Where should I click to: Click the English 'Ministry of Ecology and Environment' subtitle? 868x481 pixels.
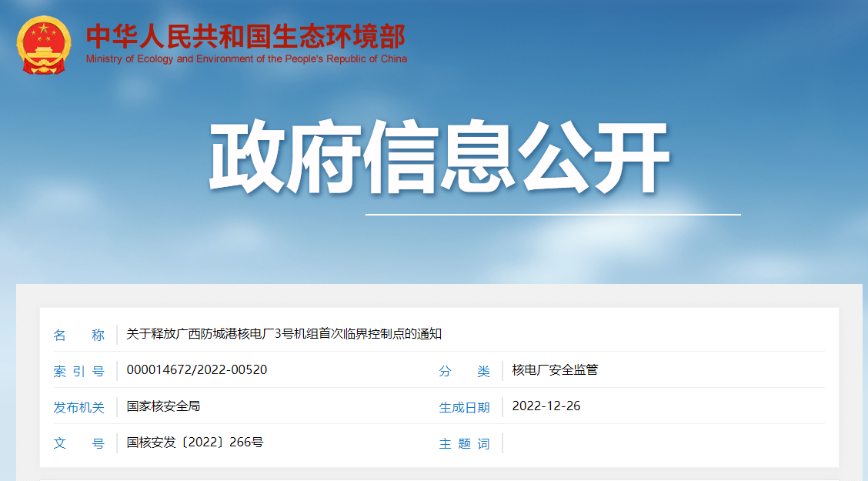click(x=246, y=59)
